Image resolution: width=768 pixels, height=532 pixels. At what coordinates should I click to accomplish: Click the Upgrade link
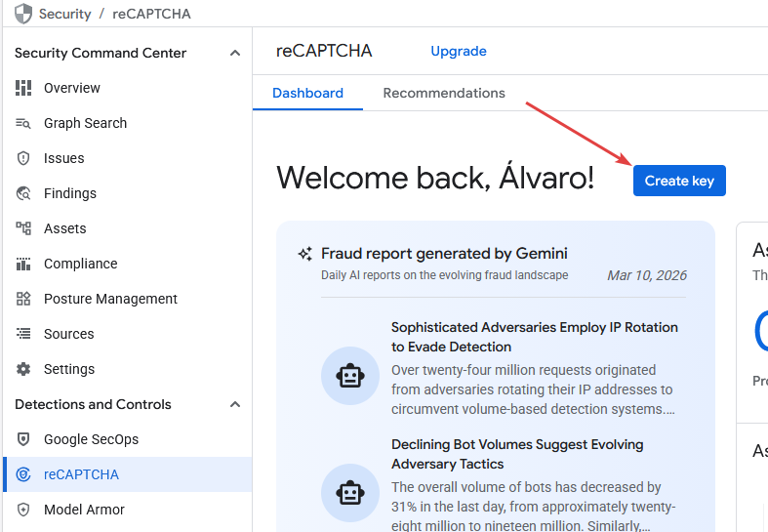pos(459,52)
